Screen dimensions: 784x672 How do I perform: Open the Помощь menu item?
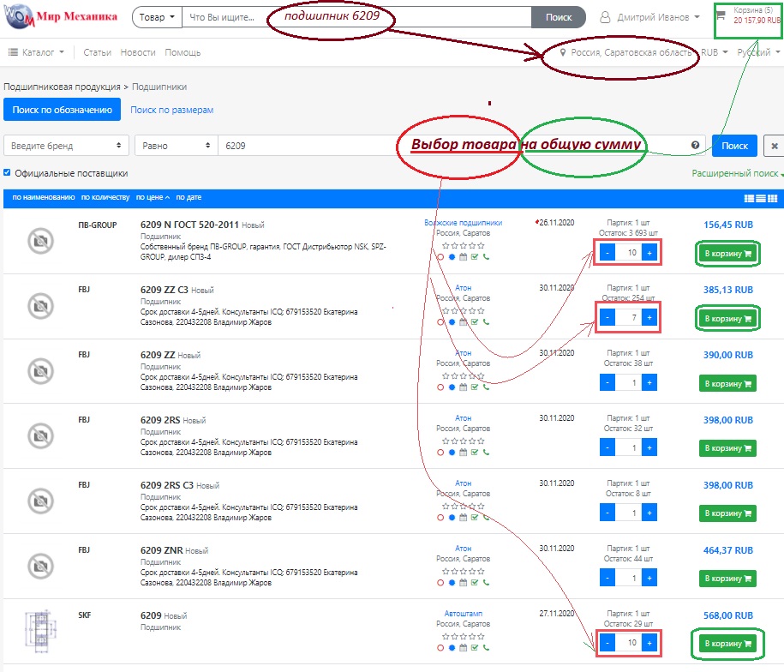(183, 52)
